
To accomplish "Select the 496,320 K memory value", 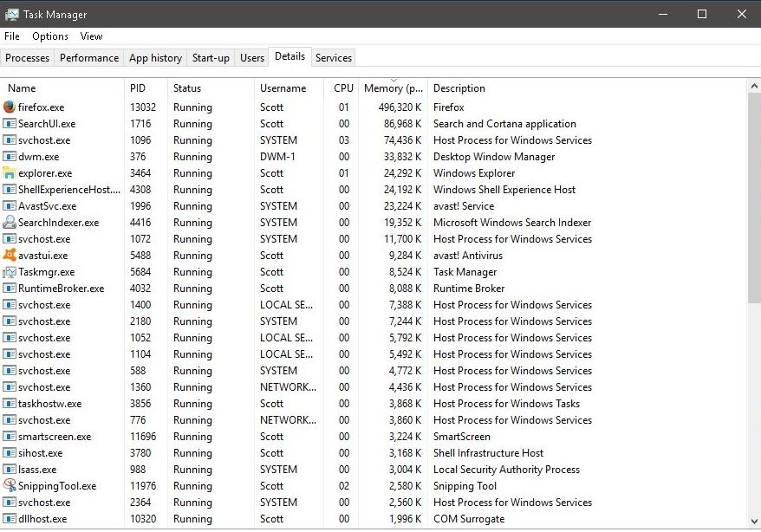I will (x=400, y=107).
